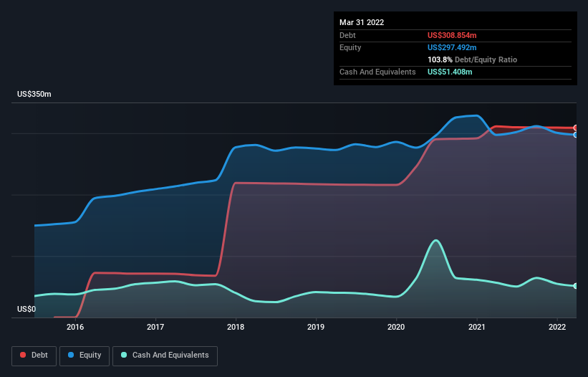The width and height of the screenshot is (588, 377).
Task: Select the 2022 x-axis label
Action: pyautogui.click(x=557, y=327)
